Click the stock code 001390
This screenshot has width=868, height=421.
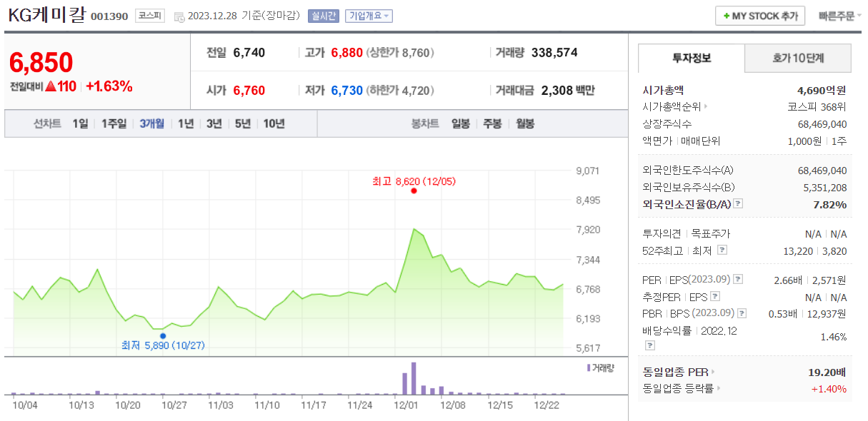[109, 16]
